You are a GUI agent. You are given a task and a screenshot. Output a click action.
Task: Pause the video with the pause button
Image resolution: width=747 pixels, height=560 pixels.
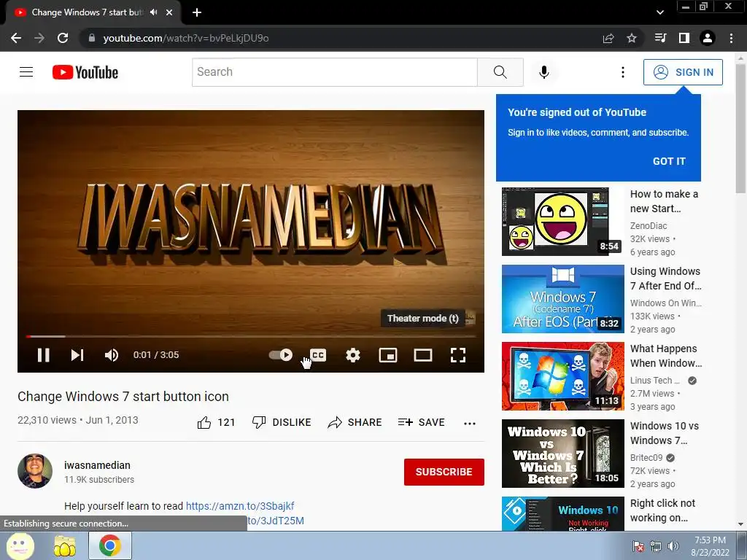[x=43, y=355]
